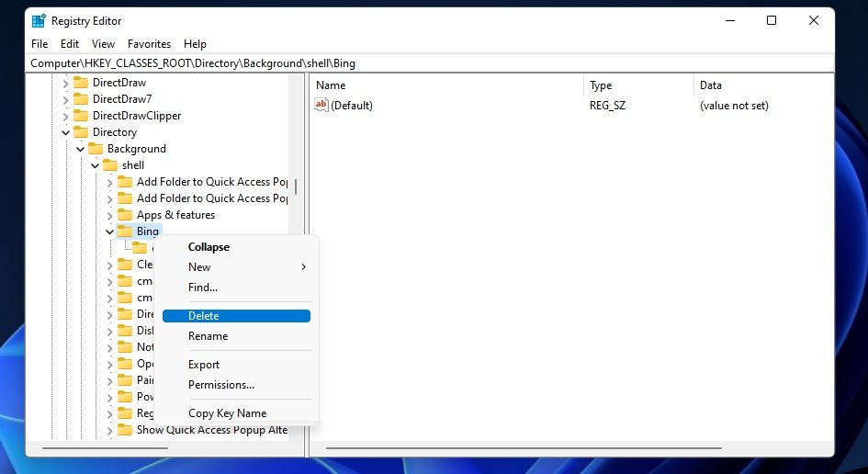Expand the DirectDrawClipper key
Viewport: 868px width, 474px height.
point(66,117)
